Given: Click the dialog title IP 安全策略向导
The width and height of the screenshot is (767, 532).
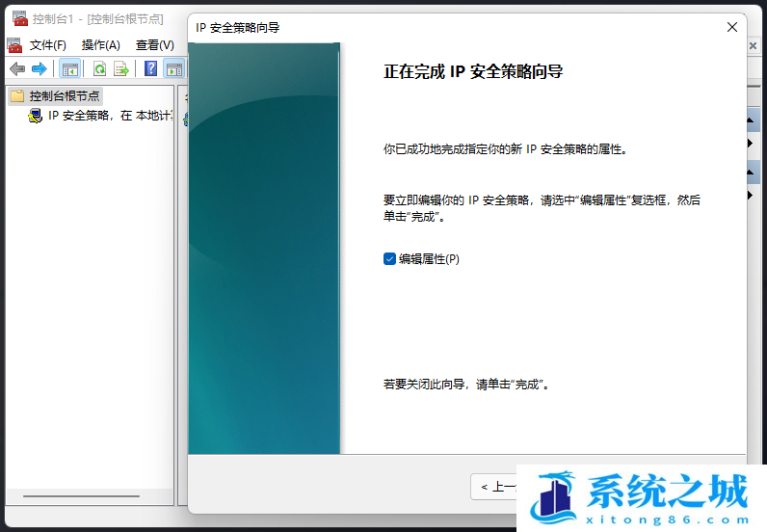Looking at the screenshot, I should point(238,27).
